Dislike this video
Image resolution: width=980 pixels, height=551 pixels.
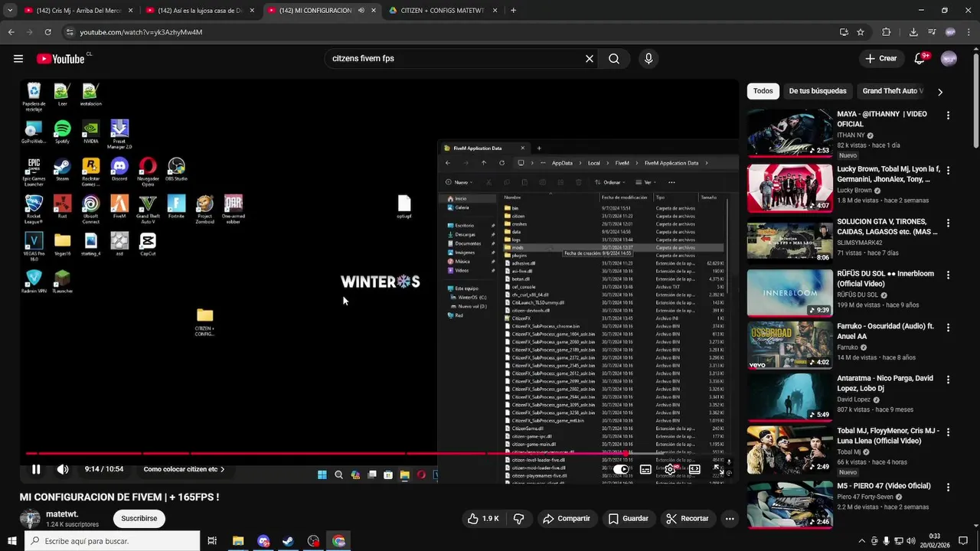coord(518,518)
